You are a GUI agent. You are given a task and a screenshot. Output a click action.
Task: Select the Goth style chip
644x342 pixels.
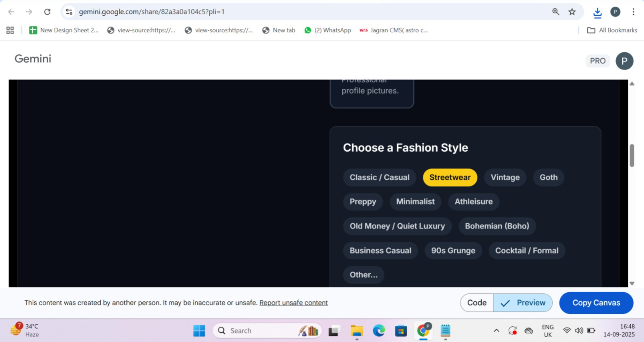click(x=549, y=177)
